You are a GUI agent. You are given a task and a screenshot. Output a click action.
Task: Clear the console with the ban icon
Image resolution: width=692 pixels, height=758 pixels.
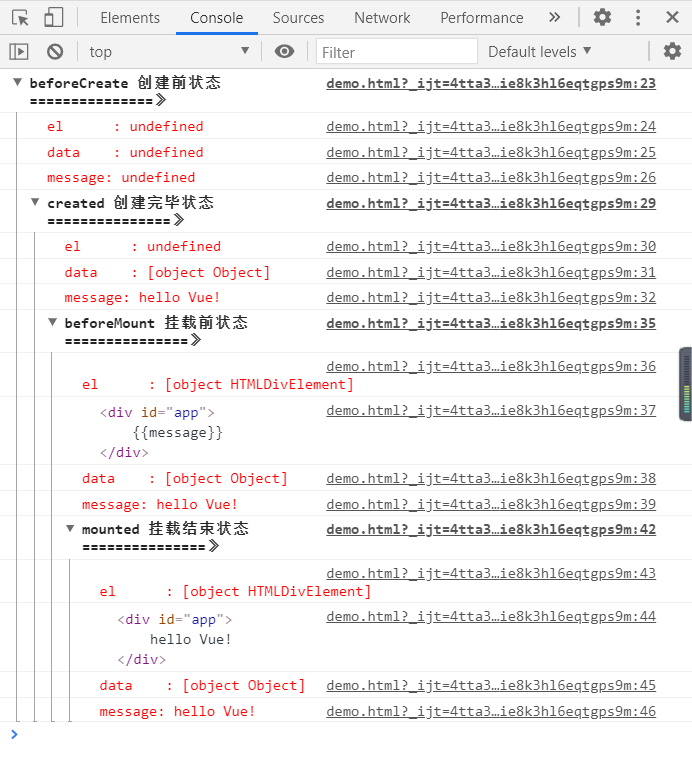[55, 51]
